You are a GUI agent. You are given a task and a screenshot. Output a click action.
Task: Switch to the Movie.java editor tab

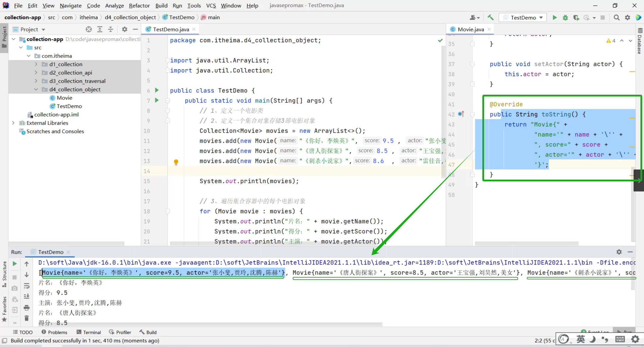470,29
